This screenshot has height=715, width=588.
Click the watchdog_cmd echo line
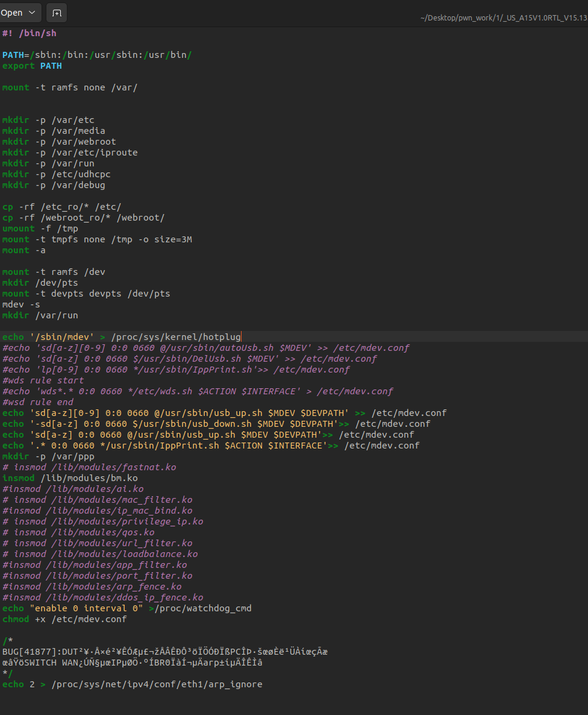[x=127, y=608]
